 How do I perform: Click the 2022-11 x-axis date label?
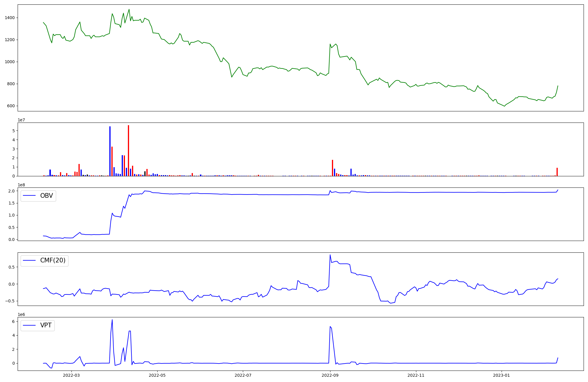pyautogui.click(x=416, y=375)
